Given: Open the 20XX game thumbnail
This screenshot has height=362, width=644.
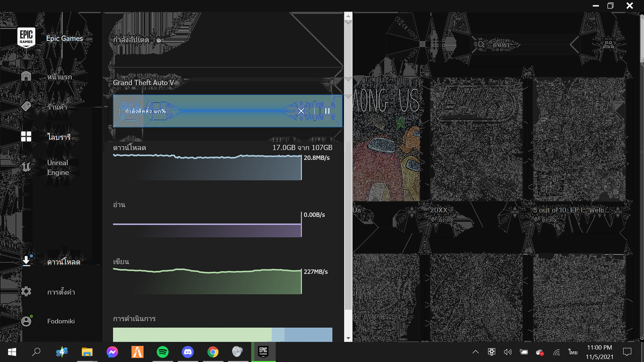Looking at the screenshot, I should coord(475,139).
